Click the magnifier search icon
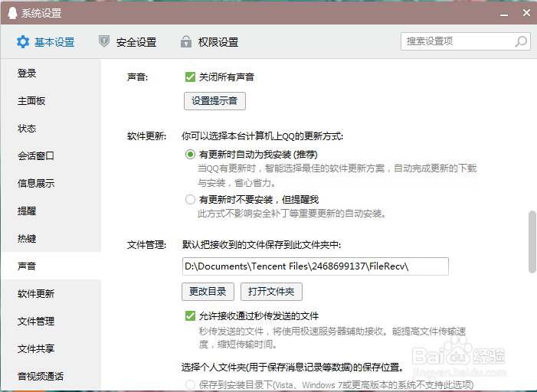This screenshot has height=392, width=537. (x=521, y=42)
